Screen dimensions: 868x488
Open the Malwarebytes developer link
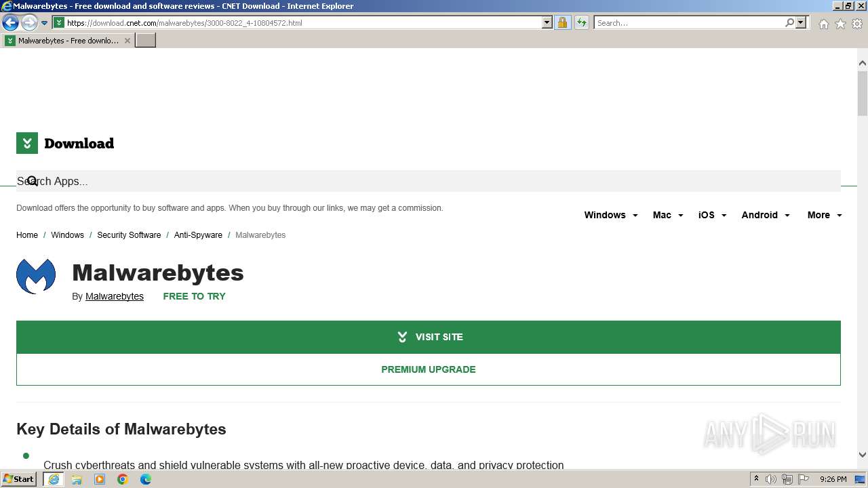[115, 296]
